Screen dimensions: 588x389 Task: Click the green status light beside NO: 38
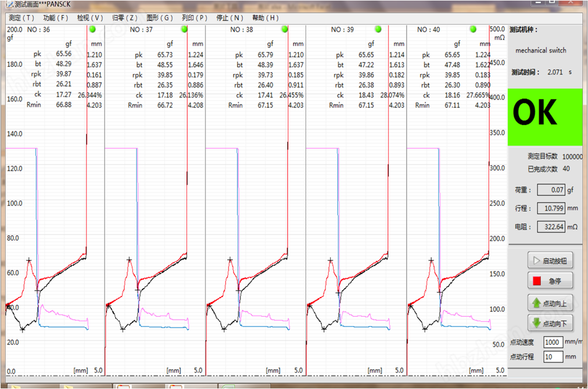click(x=285, y=29)
